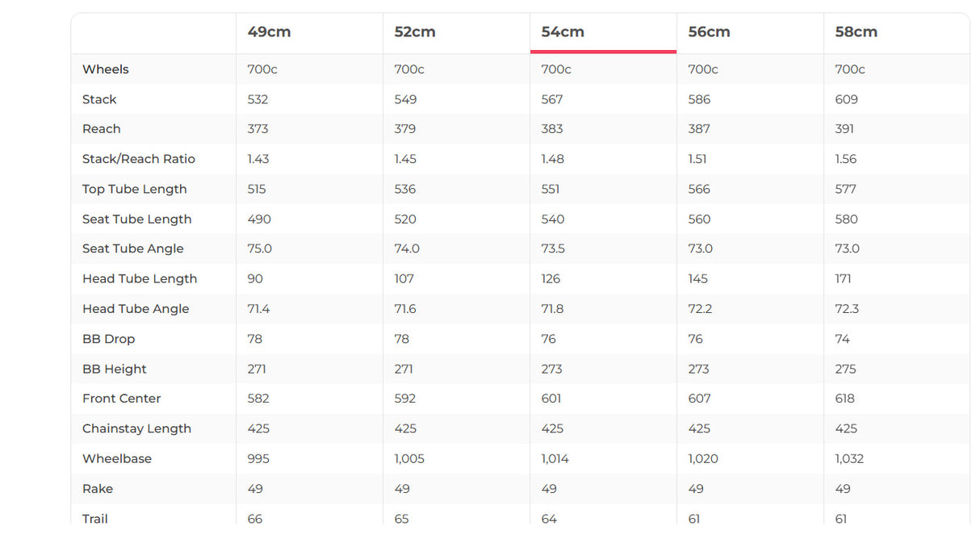Click the highlighted 54cm size tab
The height and width of the screenshot is (551, 980).
(x=563, y=32)
